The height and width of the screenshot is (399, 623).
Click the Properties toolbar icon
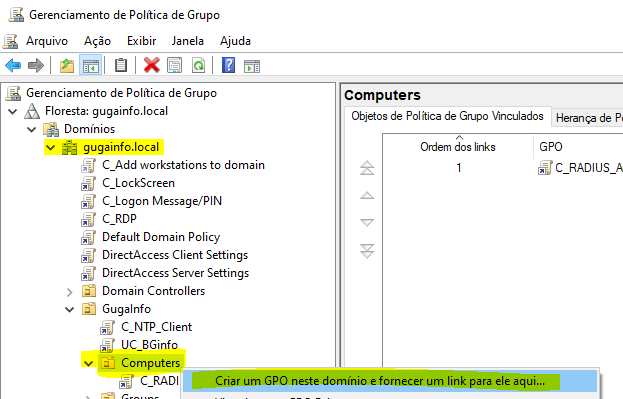click(174, 66)
